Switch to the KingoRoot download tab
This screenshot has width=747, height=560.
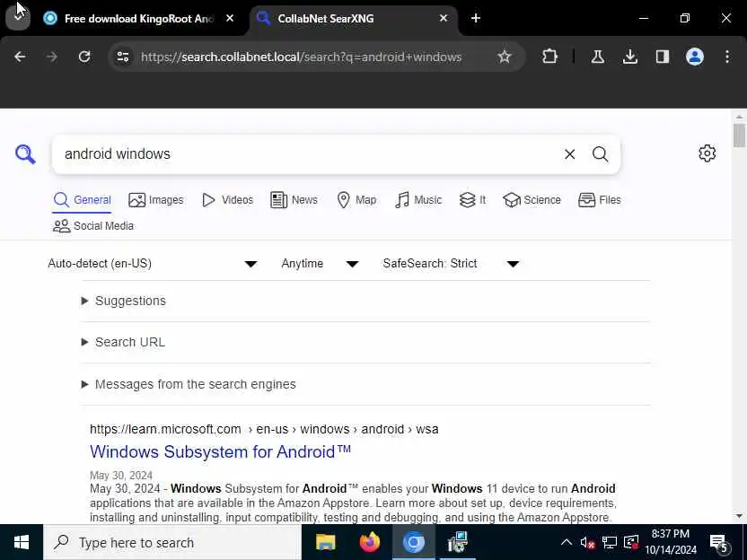tap(138, 19)
